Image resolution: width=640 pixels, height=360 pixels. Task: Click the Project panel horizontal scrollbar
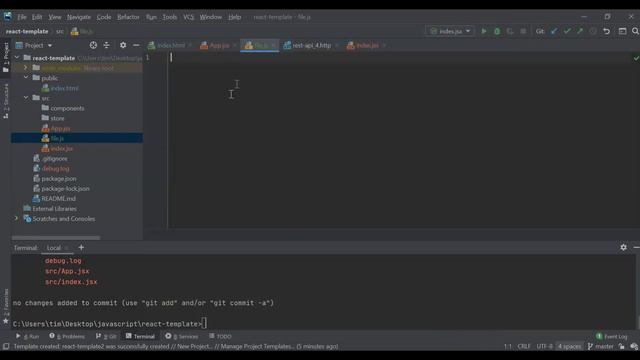pos(56,238)
